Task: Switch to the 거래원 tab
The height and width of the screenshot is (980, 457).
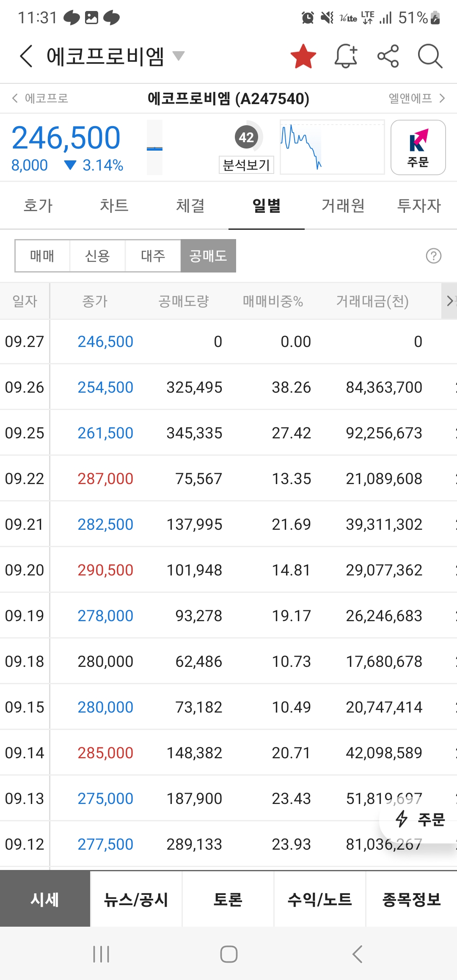Action: [343, 206]
